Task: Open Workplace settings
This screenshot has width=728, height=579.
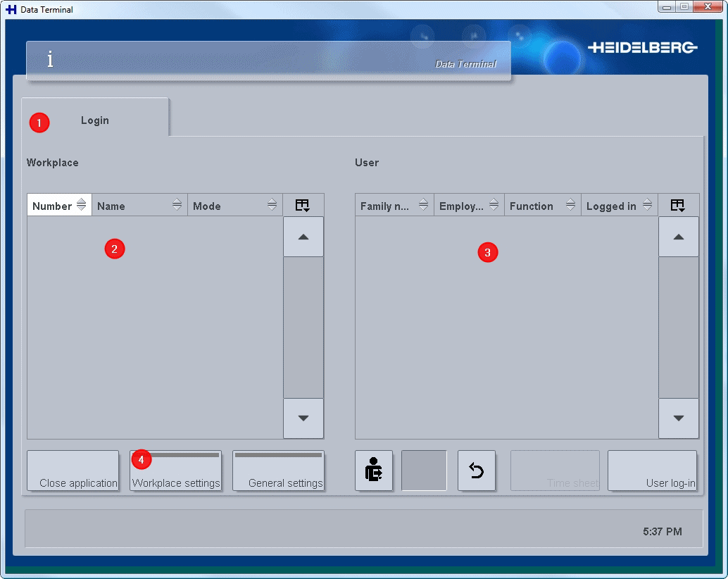Action: (175, 471)
